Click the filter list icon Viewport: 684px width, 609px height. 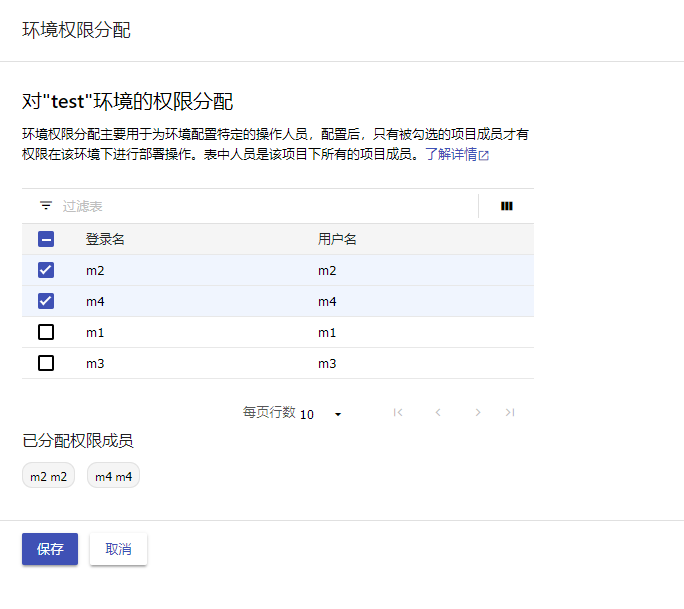[46, 206]
